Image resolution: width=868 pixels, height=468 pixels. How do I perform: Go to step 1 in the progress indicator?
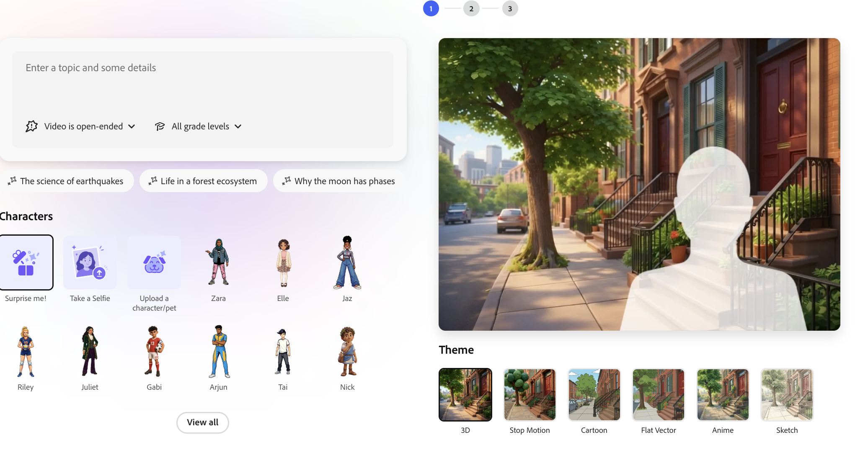tap(431, 8)
